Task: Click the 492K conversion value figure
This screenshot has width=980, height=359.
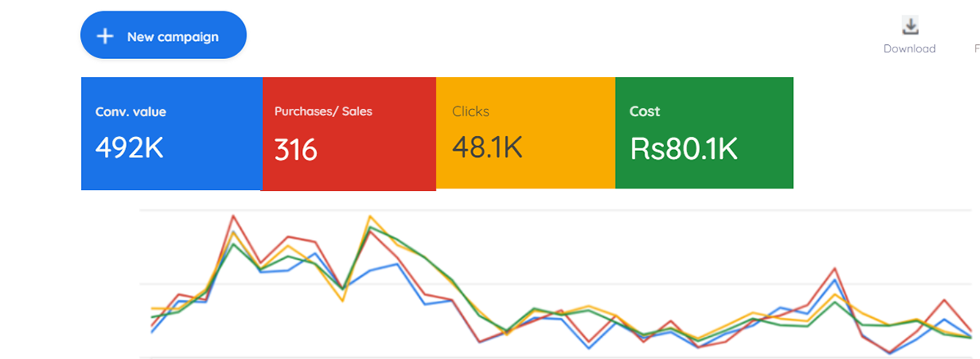Action: (129, 148)
